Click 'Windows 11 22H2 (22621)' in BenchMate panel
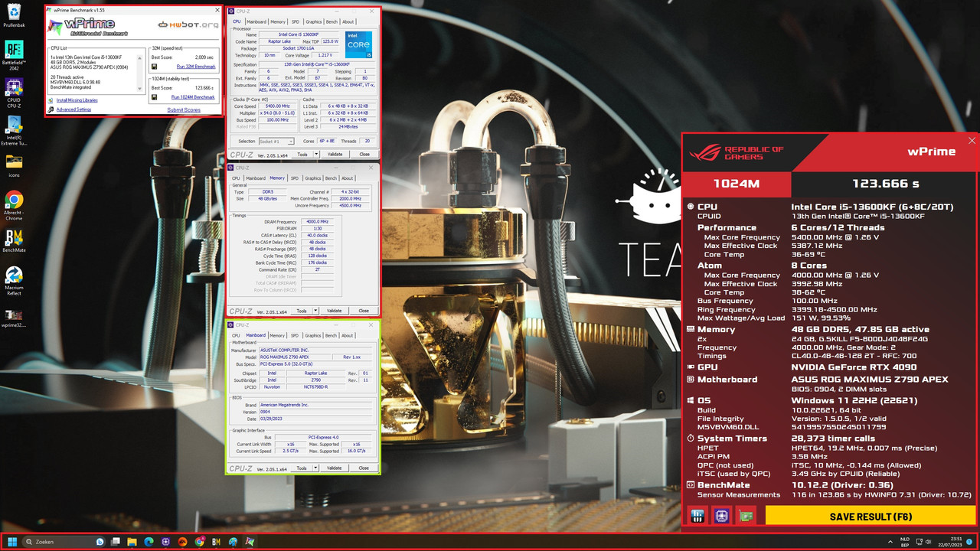 (x=856, y=400)
